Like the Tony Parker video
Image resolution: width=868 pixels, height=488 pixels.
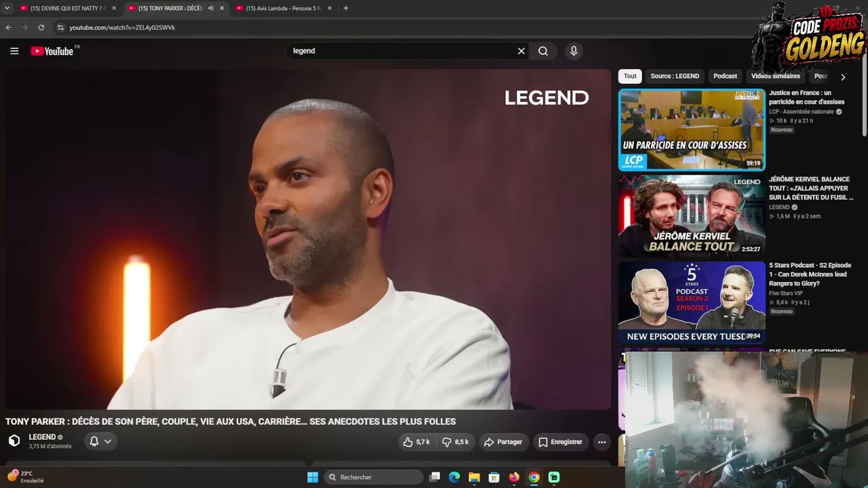pyautogui.click(x=416, y=442)
